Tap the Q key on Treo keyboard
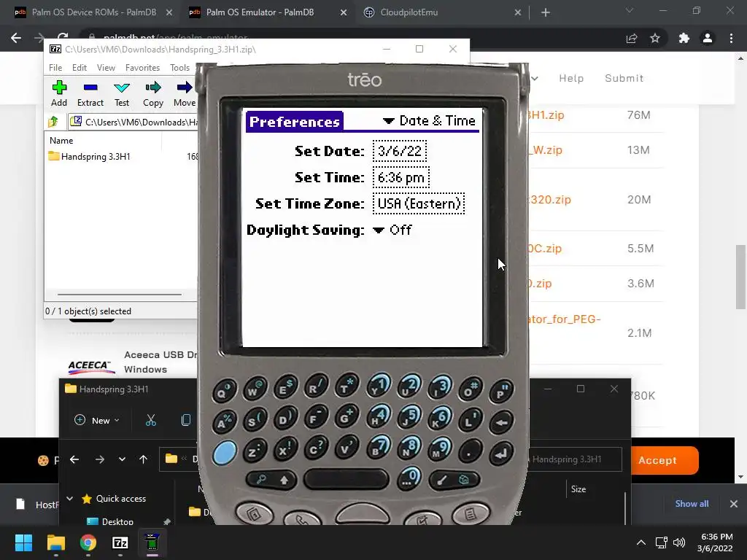 224,391
